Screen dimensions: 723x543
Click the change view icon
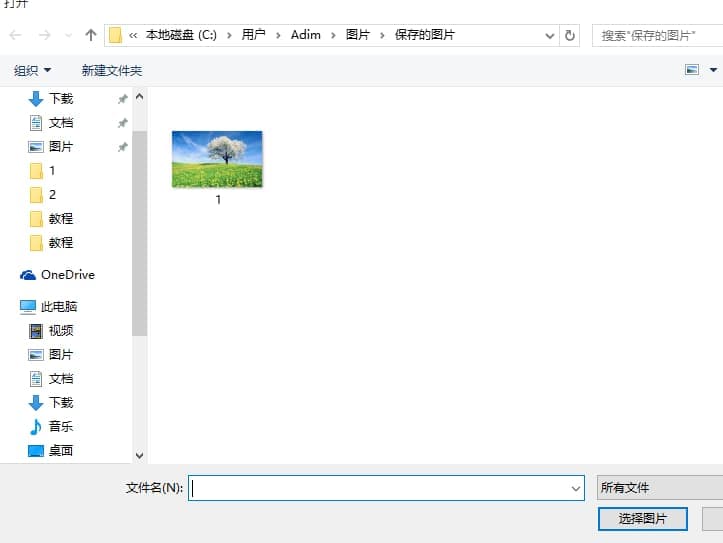692,70
